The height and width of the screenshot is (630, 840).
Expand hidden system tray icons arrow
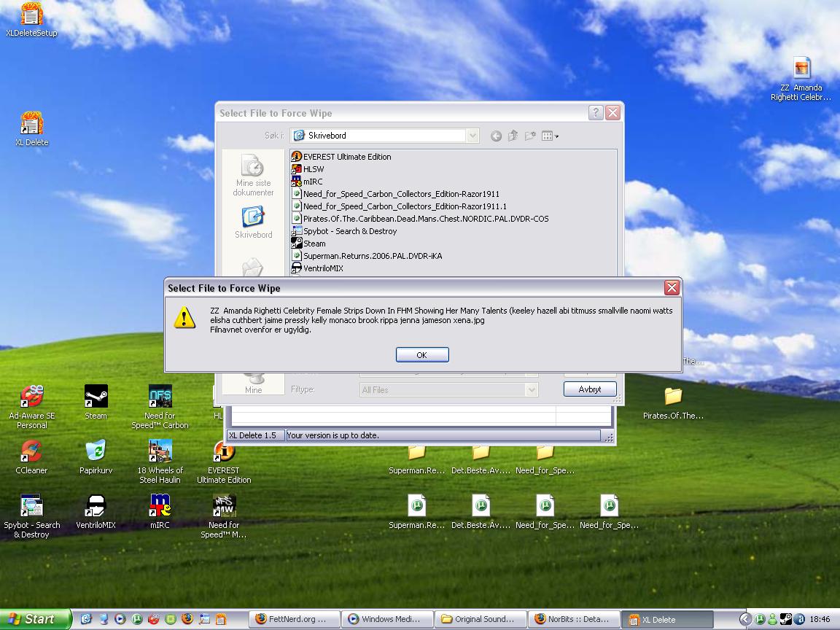tap(744, 619)
